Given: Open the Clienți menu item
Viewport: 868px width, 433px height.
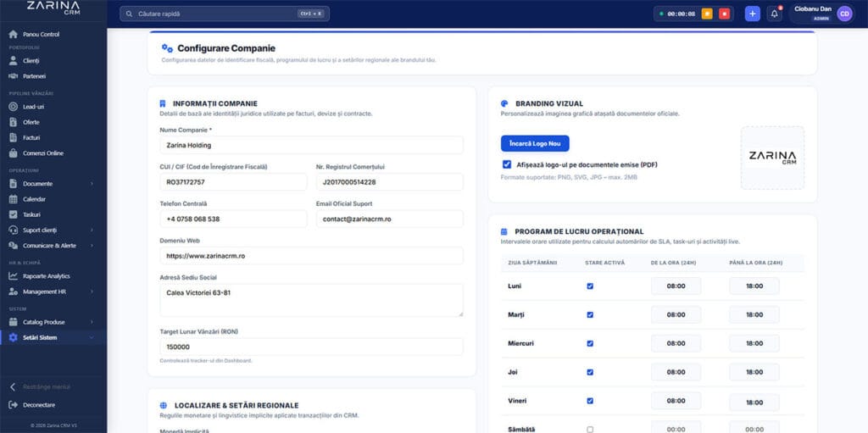Looking at the screenshot, I should tap(53, 61).
